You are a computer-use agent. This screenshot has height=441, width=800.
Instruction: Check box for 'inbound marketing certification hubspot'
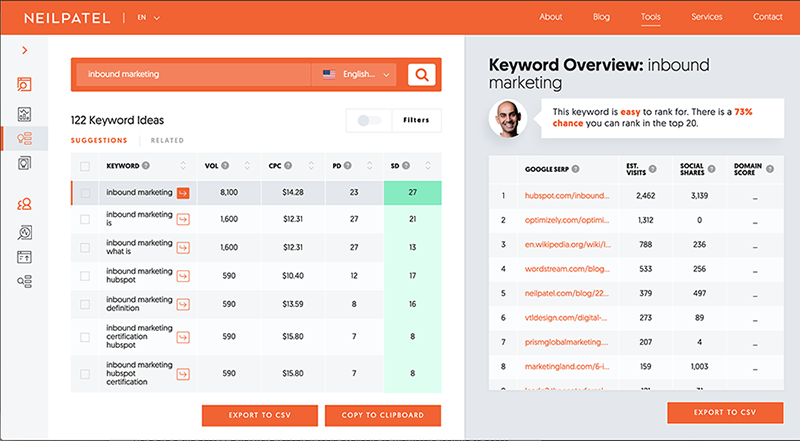click(x=85, y=337)
